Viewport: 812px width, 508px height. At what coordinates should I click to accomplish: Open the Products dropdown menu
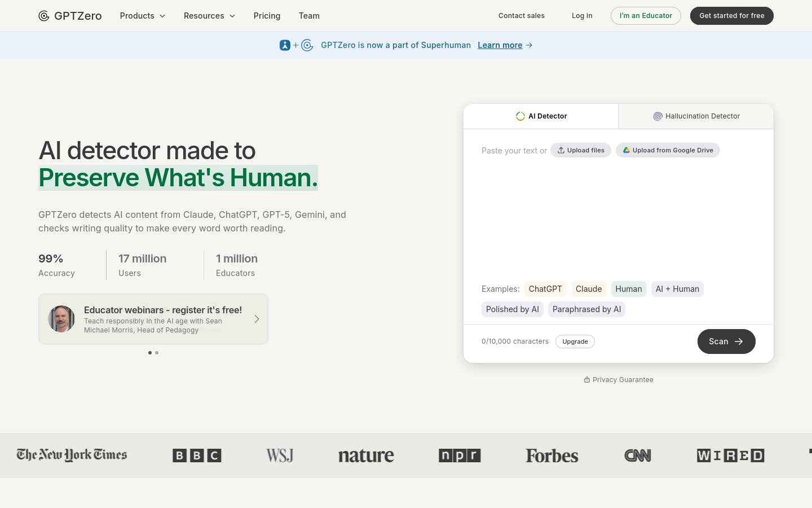[x=143, y=16]
